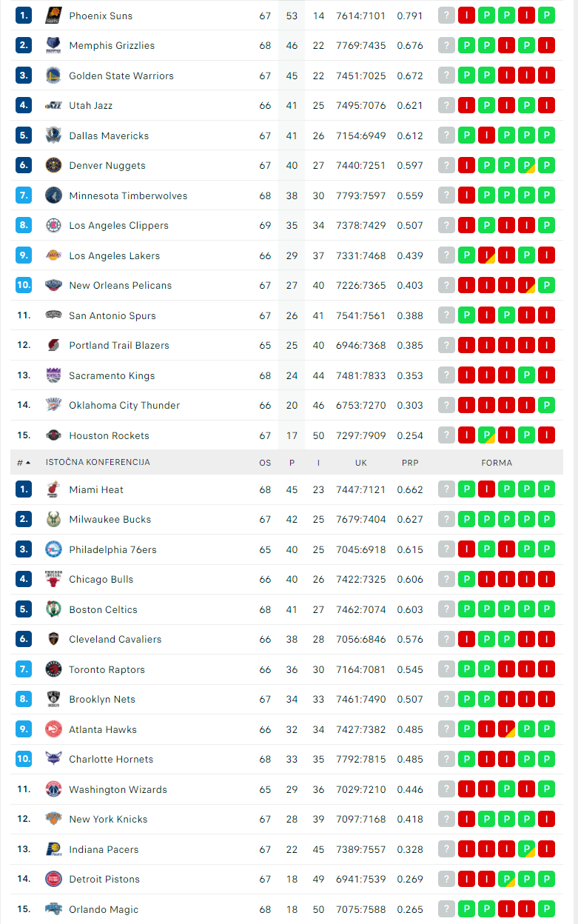Click the Toronto Raptors team logo
The image size is (578, 924).
(x=53, y=669)
